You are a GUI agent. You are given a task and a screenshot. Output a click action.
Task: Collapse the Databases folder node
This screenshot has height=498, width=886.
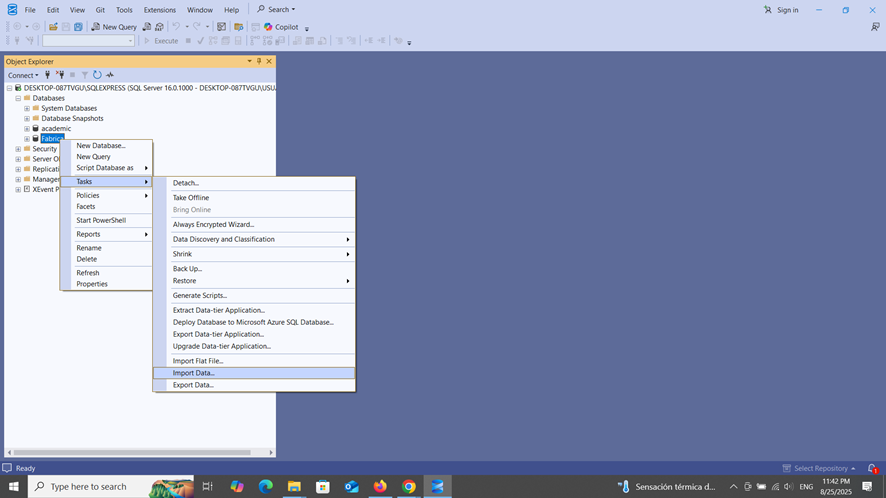point(18,98)
